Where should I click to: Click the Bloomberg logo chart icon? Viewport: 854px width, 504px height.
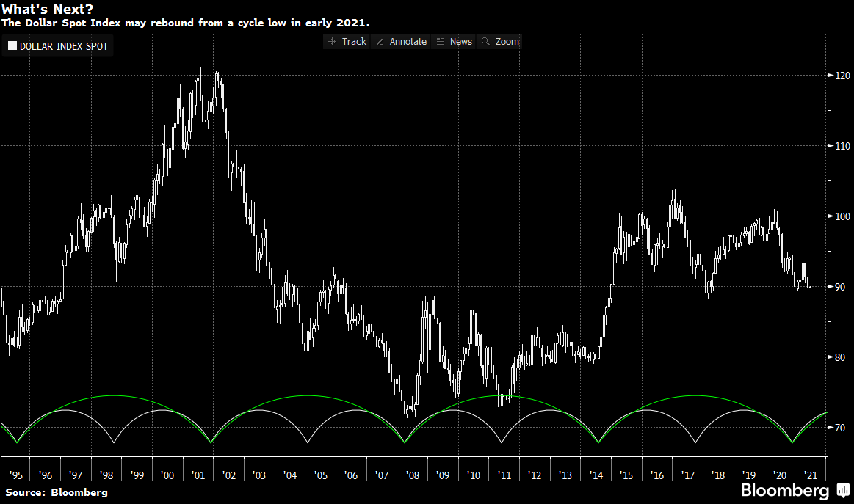(x=842, y=490)
